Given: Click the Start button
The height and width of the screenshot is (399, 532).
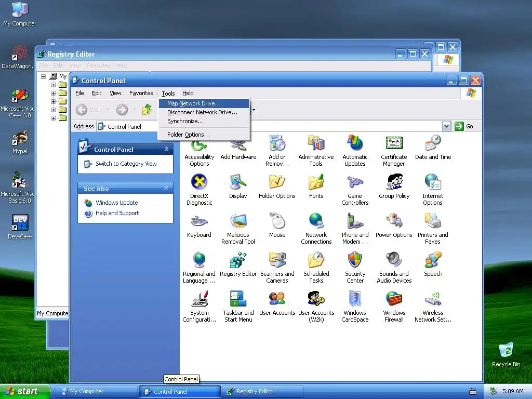Looking at the screenshot, I should coord(25,392).
